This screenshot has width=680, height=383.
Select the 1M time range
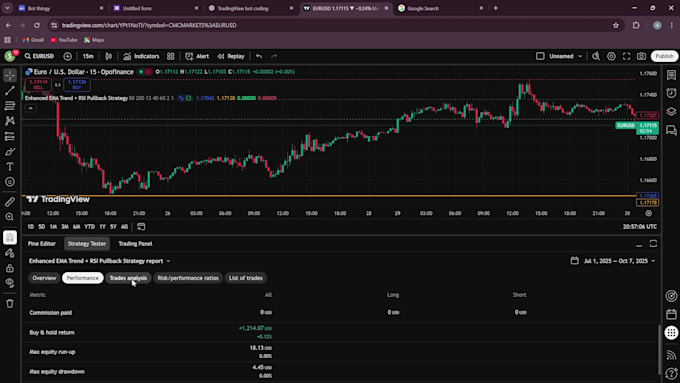53,227
